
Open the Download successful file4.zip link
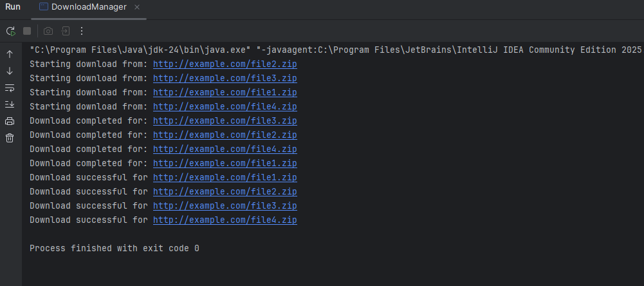(225, 220)
